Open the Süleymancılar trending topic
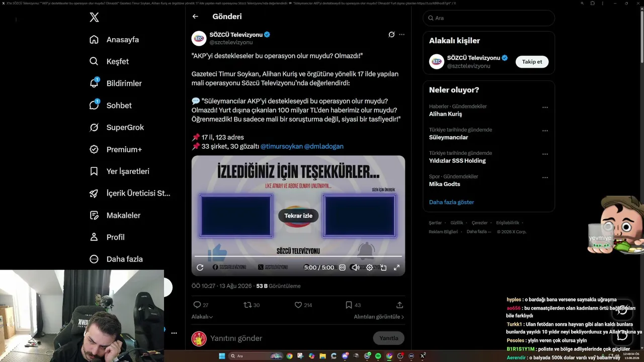The height and width of the screenshot is (362, 644). [x=448, y=137]
